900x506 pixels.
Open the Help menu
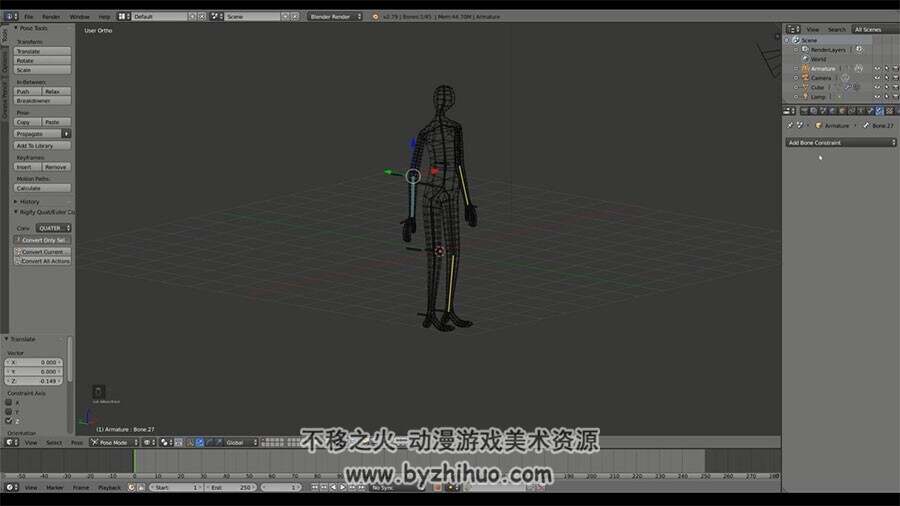coord(104,17)
